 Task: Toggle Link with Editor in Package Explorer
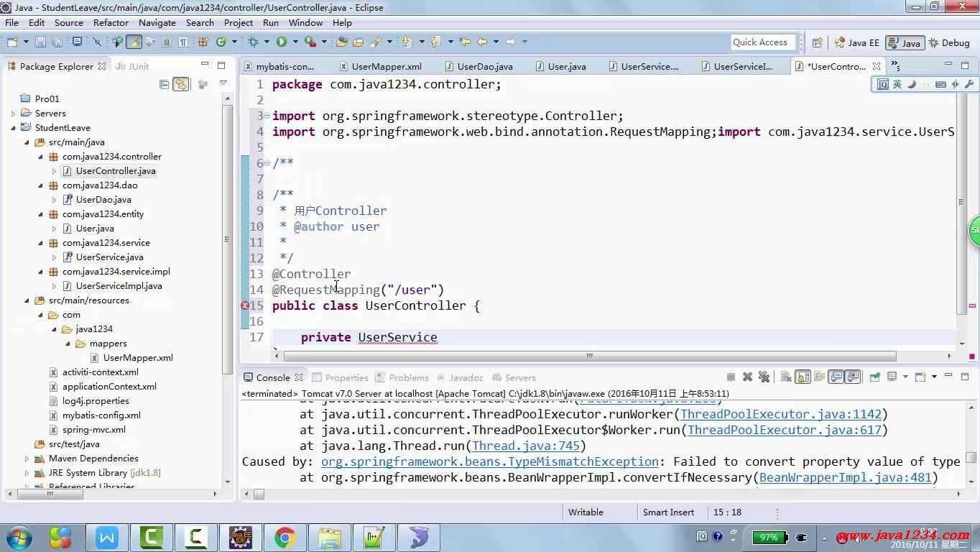coord(181,84)
